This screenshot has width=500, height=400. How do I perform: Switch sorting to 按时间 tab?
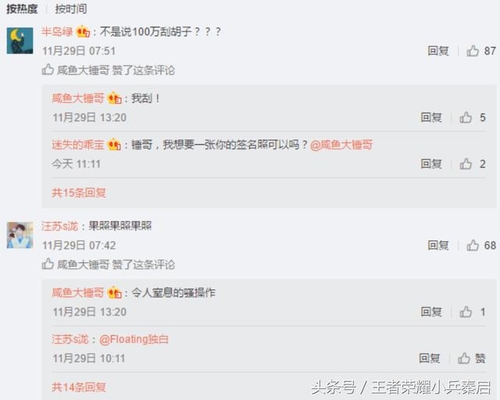pyautogui.click(x=71, y=9)
